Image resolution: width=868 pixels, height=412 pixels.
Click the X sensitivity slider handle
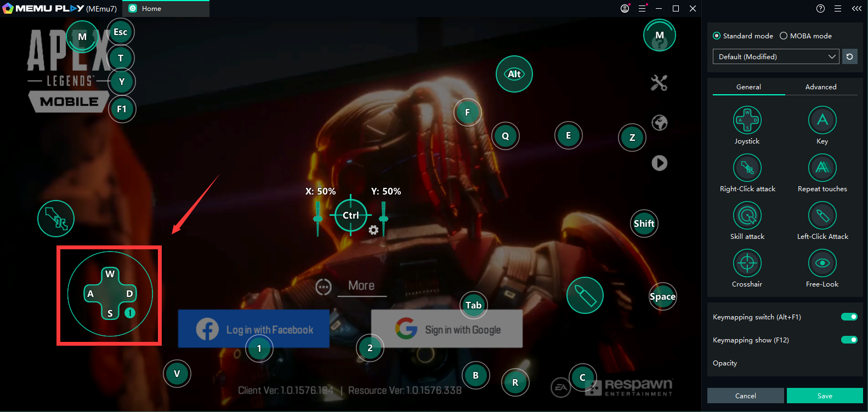click(317, 219)
